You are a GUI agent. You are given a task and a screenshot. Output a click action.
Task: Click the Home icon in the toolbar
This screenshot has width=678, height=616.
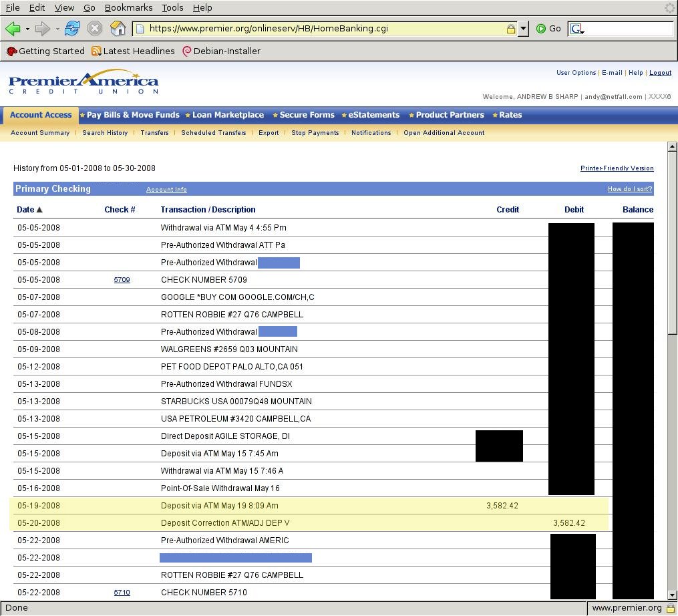coord(118,29)
